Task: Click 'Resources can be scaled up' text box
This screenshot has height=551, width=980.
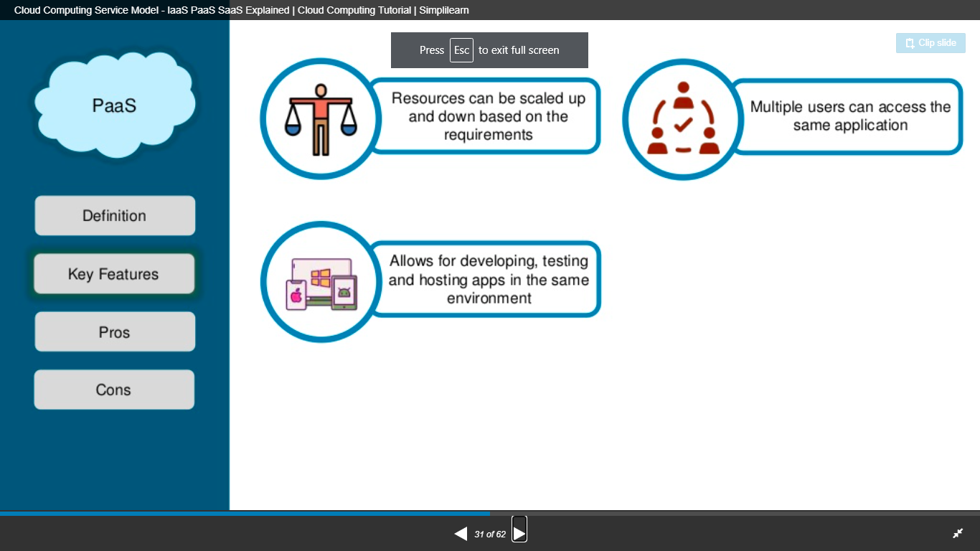Action: [484, 116]
